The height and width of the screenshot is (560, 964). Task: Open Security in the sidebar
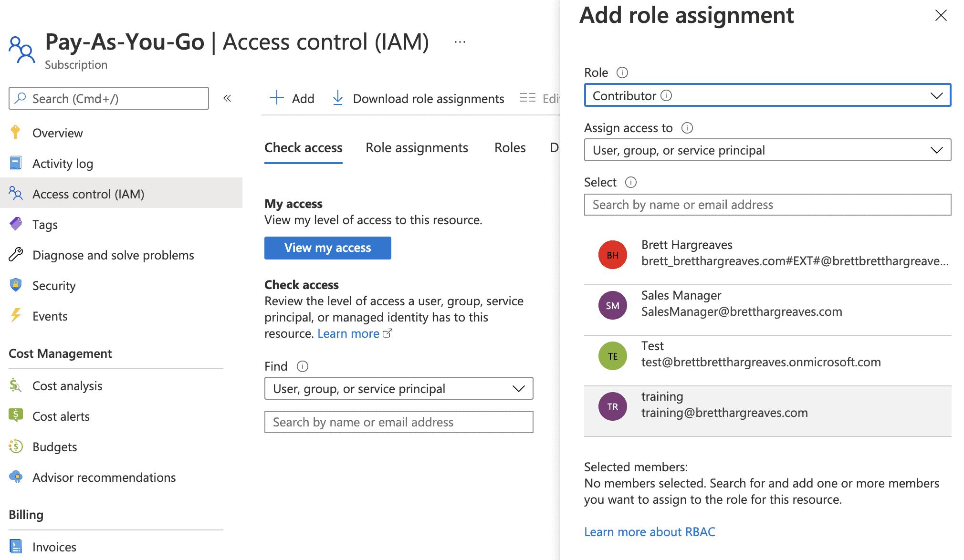(121, 285)
